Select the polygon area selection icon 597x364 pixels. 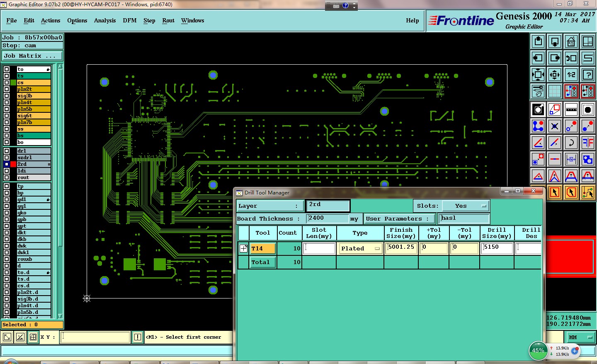click(x=555, y=109)
